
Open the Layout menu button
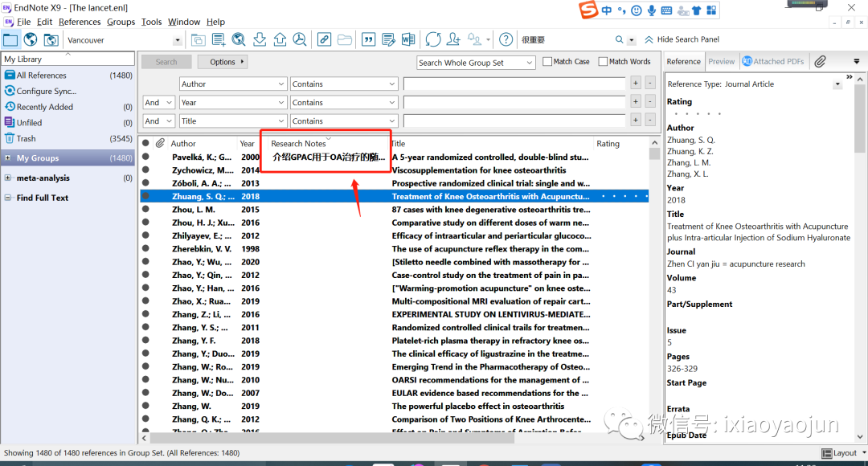[x=844, y=453]
